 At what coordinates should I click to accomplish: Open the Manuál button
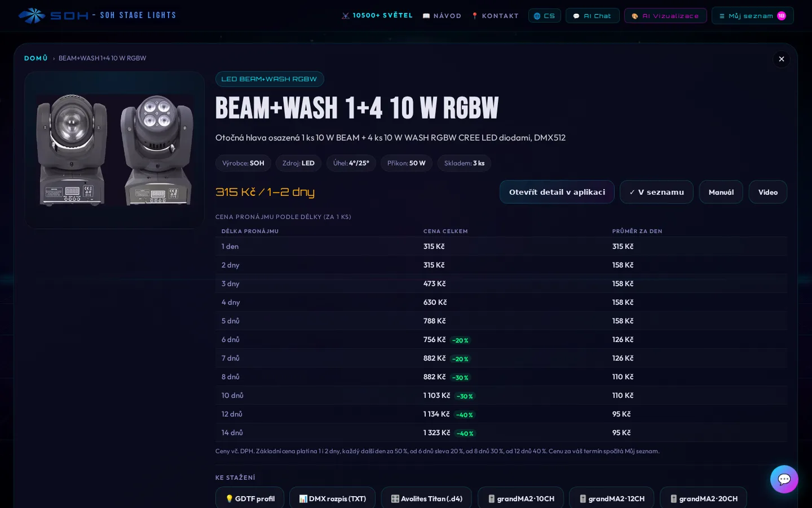click(721, 192)
